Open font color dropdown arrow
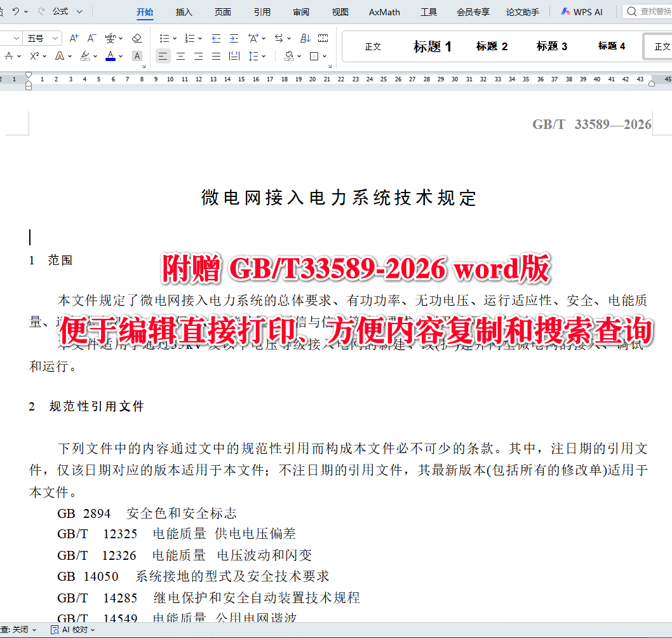 [x=121, y=56]
